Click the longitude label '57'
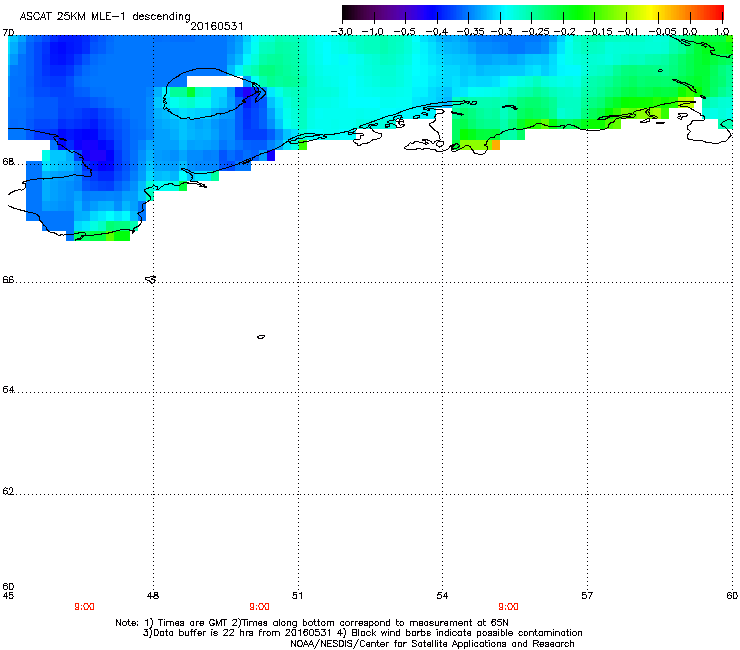The width and height of the screenshot is (740, 650). 587,596
